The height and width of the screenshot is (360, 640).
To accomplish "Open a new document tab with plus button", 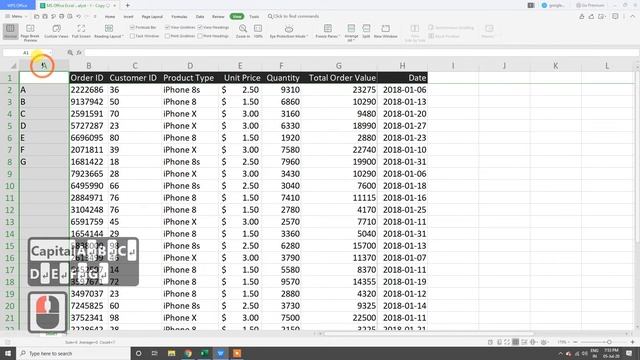I will click(x=127, y=5).
